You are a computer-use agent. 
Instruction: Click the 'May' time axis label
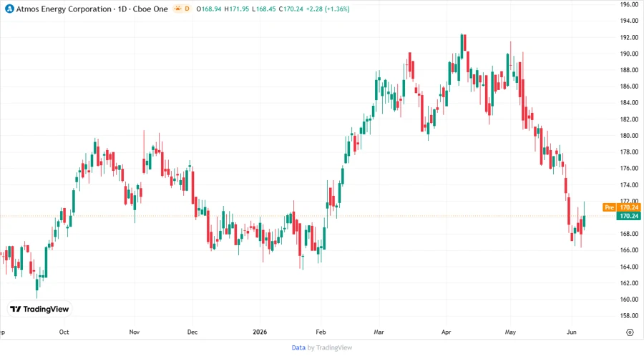tap(510, 332)
